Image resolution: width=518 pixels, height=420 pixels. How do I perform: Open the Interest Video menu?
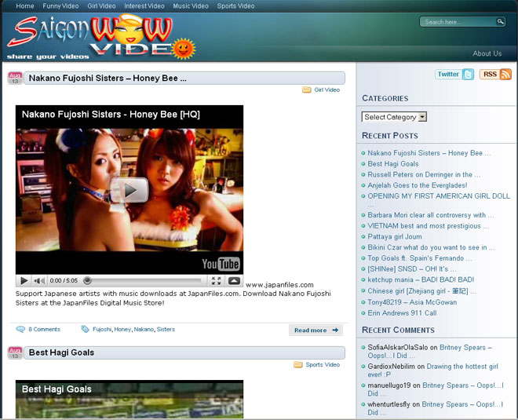(x=144, y=6)
